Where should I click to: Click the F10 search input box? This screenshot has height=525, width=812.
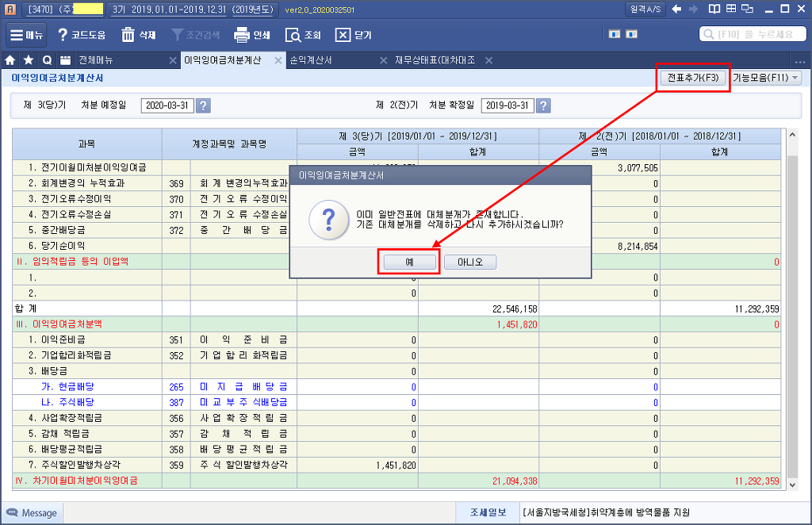pyautogui.click(x=753, y=35)
